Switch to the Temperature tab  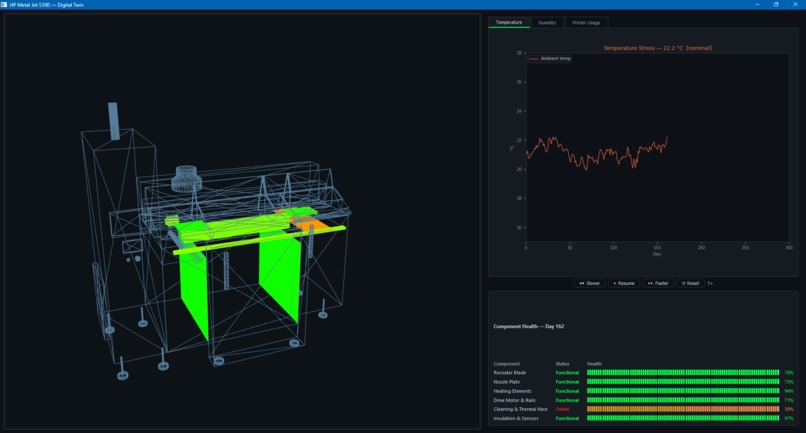[508, 23]
